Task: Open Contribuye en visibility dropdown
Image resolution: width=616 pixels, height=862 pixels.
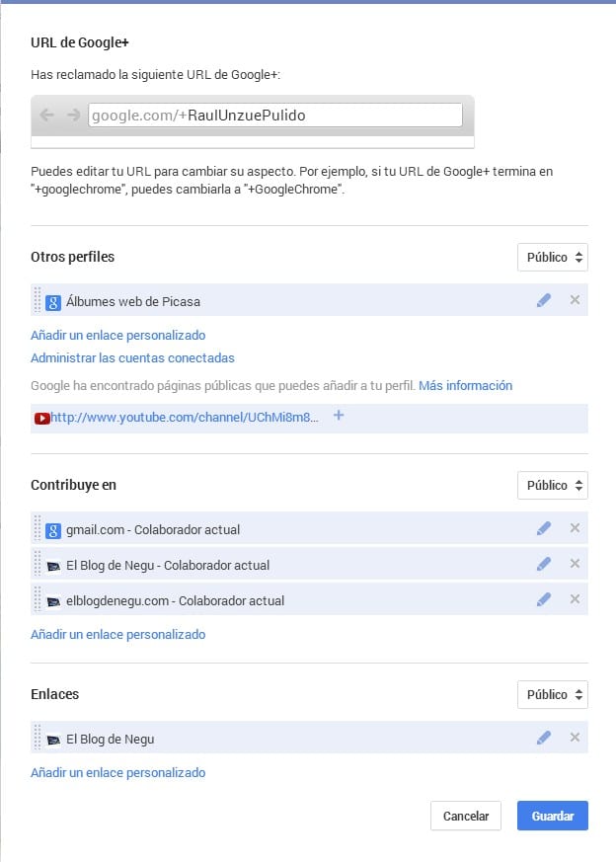Action: coord(553,486)
